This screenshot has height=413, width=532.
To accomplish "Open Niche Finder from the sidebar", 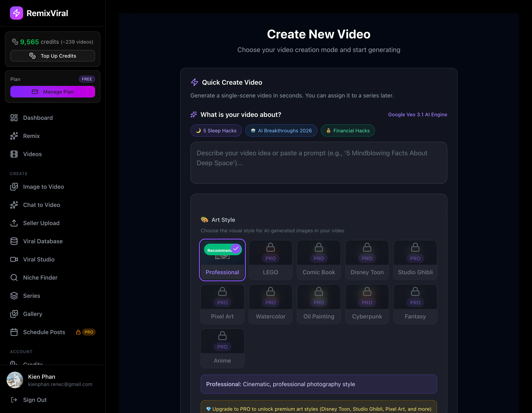I will [x=53, y=278].
